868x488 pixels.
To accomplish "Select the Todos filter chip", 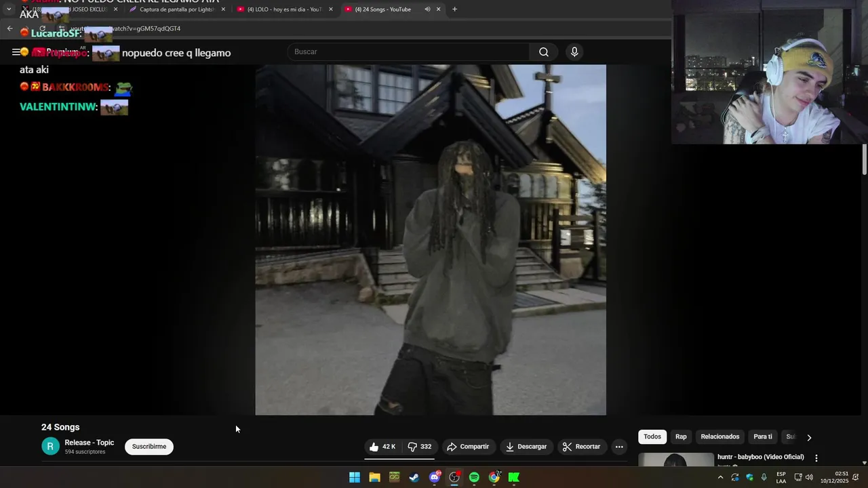I will 652,436.
